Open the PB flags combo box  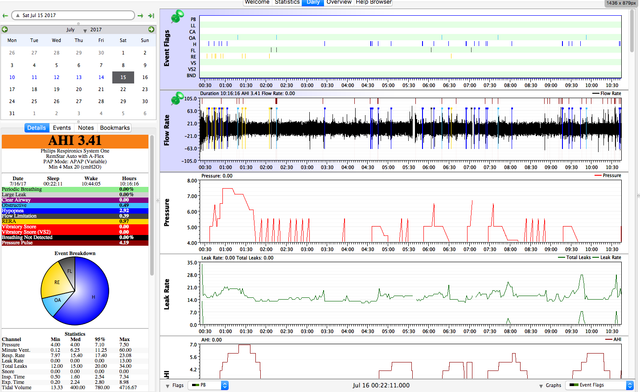coord(208,385)
